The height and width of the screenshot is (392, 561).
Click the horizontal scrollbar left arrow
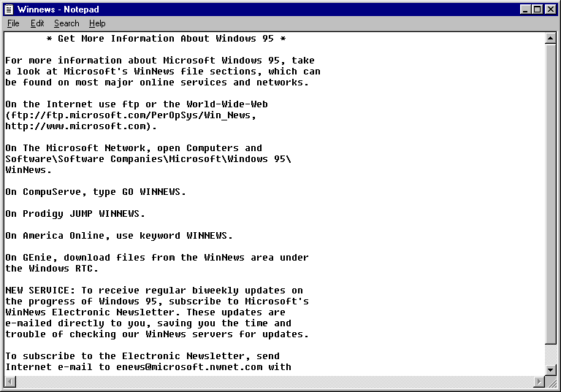click(x=10, y=382)
